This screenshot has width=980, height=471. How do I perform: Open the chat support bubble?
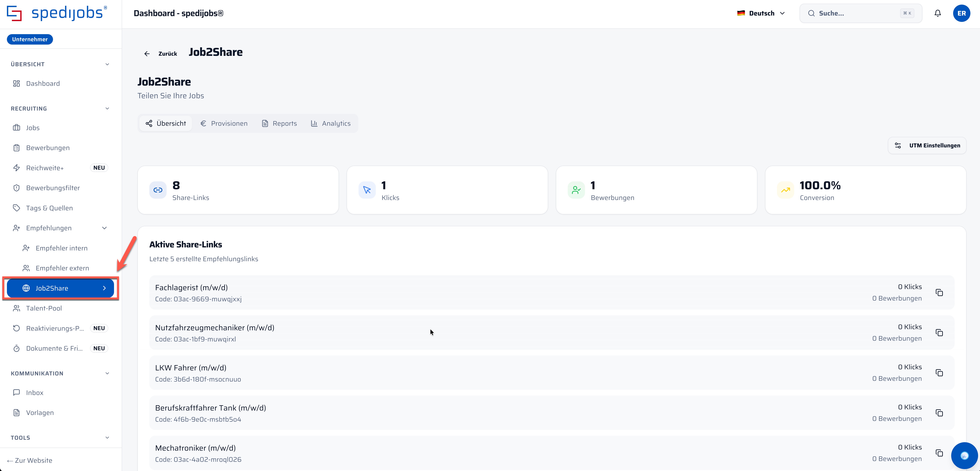click(x=964, y=455)
